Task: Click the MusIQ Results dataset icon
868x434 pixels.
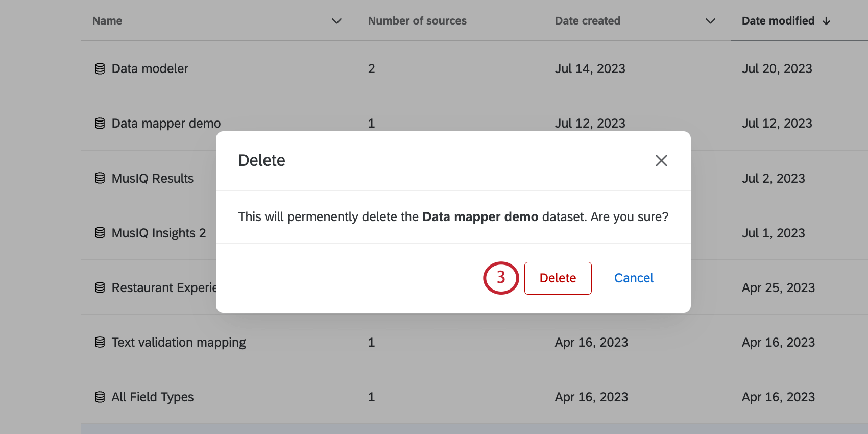Action: 100,178
